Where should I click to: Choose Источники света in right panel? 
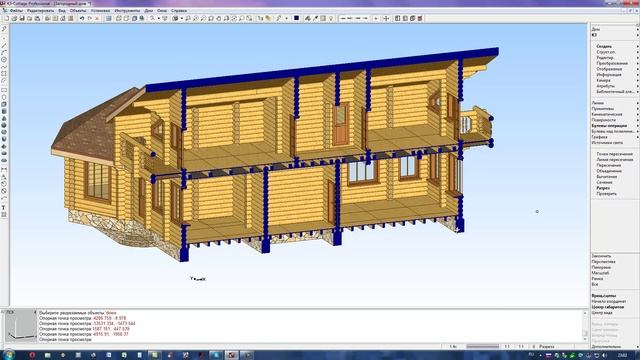[607, 143]
